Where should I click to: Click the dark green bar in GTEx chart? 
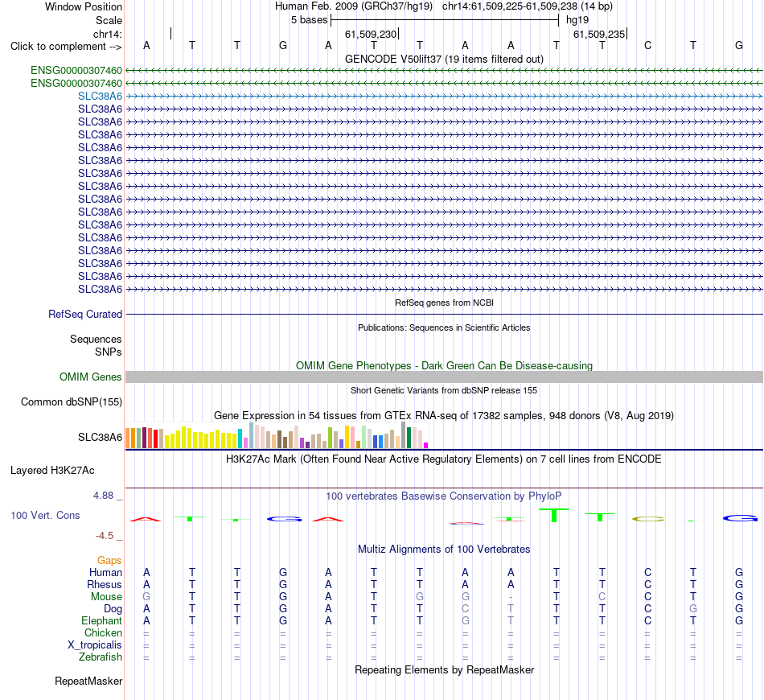tap(409, 437)
